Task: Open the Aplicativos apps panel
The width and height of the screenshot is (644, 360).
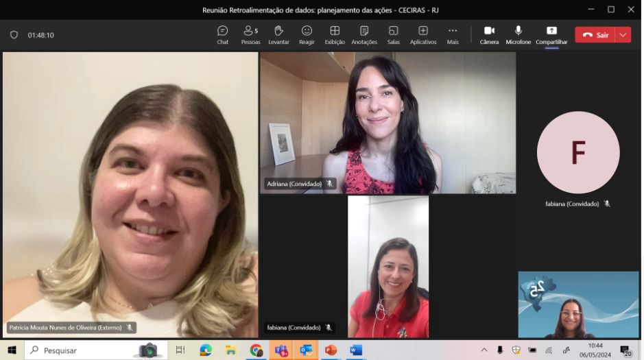Action: (x=423, y=34)
